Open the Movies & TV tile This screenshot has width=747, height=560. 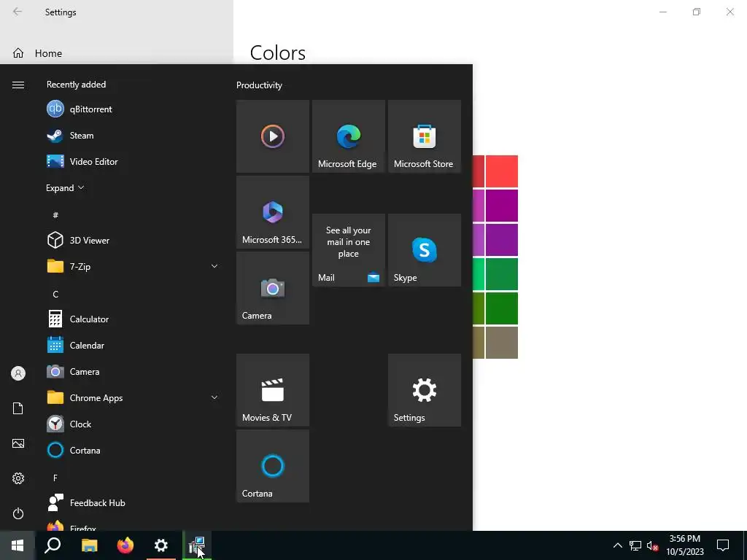(x=273, y=390)
